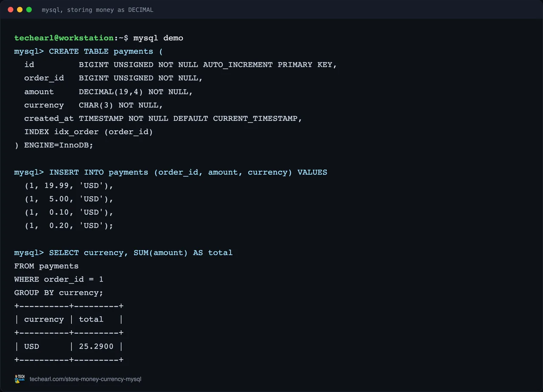Click the "order_id BIGINT UNSIGNED NOT NULL" definition line
543x392 pixels.
click(114, 78)
